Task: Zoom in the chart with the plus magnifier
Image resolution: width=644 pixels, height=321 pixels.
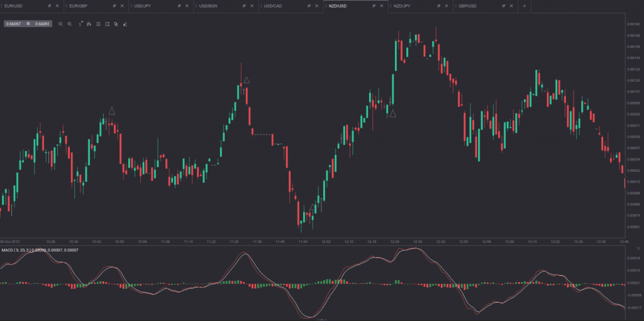Action: pos(69,24)
